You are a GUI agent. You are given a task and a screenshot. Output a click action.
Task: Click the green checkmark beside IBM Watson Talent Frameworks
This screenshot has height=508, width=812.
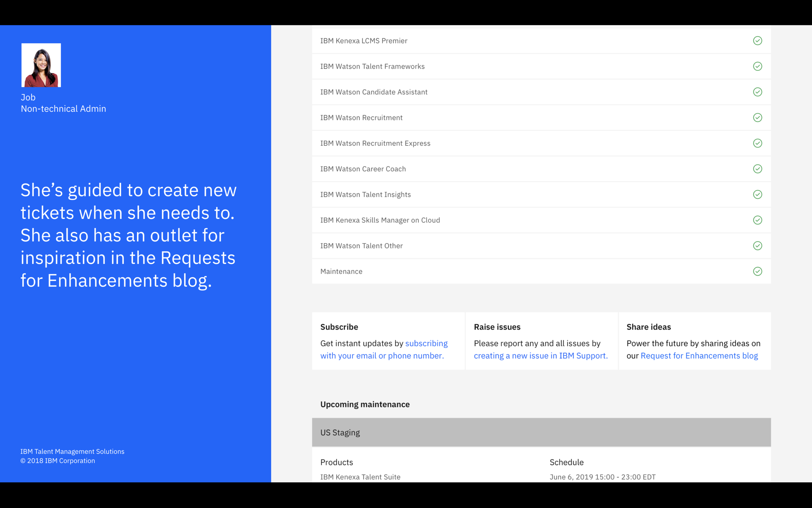757,66
